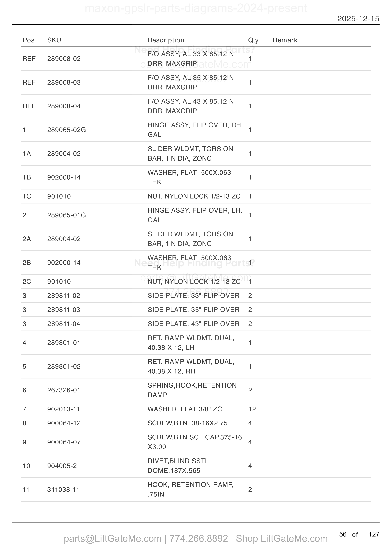Click the Remark column header
The image size is (392, 555).
click(285, 40)
